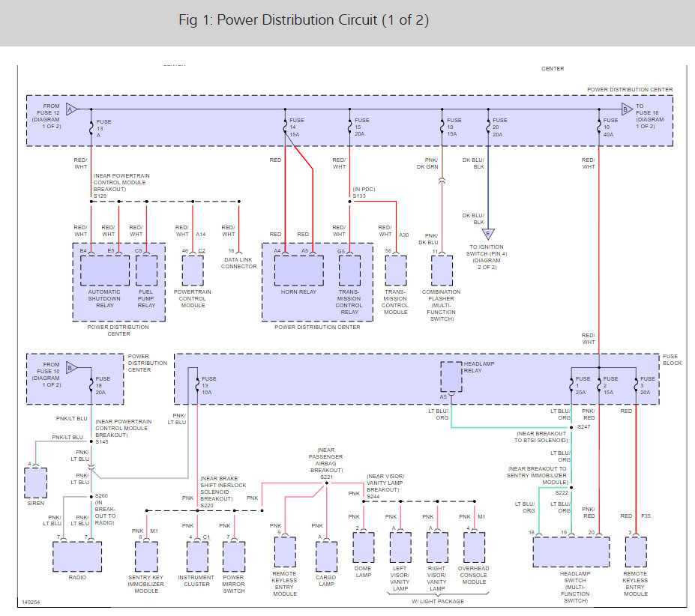Click the Fuel Pump Relay box
The image size is (695, 616).
click(146, 271)
